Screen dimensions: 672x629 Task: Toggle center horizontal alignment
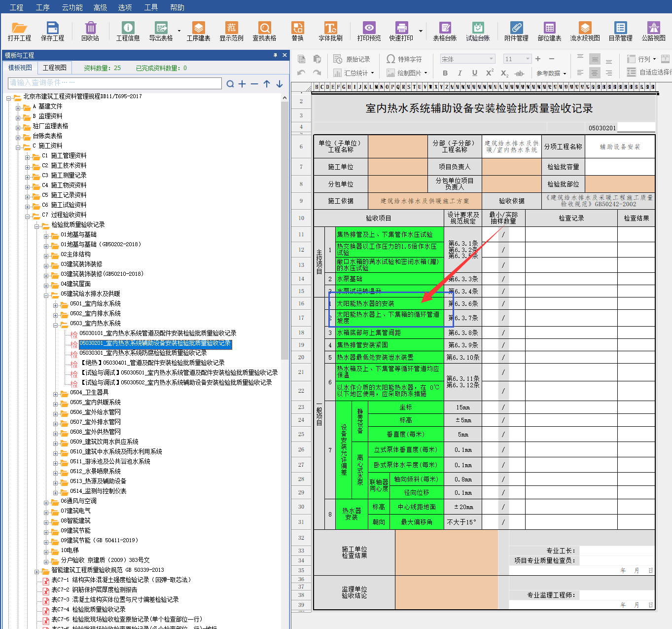point(595,73)
